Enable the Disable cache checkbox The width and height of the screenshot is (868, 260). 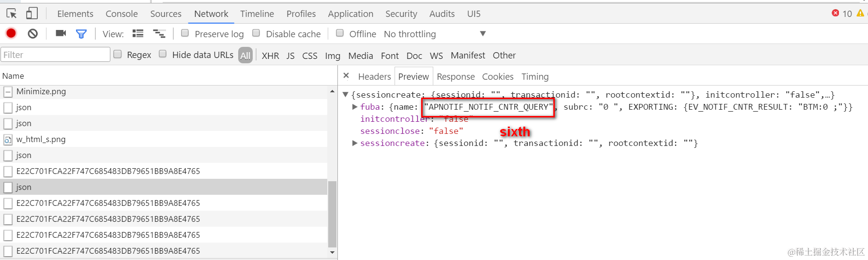coord(256,33)
